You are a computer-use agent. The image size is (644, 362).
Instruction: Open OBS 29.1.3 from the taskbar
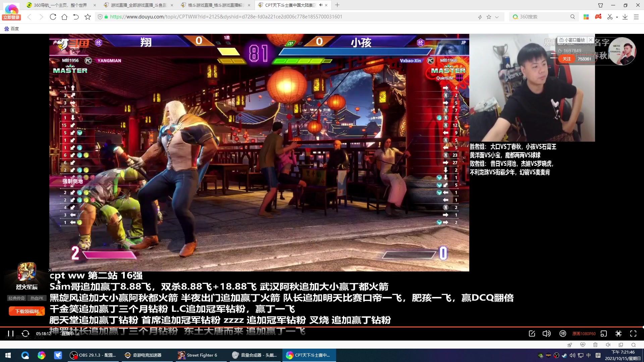pos(93,355)
